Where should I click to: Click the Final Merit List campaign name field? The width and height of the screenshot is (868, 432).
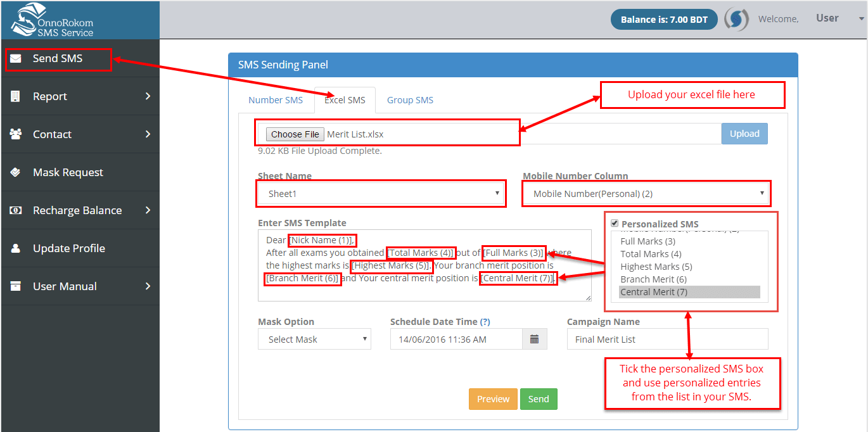667,339
